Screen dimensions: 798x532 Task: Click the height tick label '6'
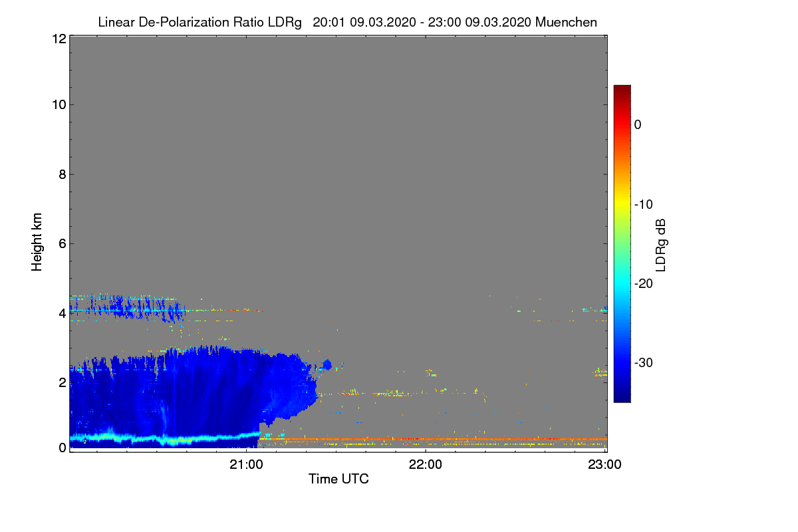point(62,243)
